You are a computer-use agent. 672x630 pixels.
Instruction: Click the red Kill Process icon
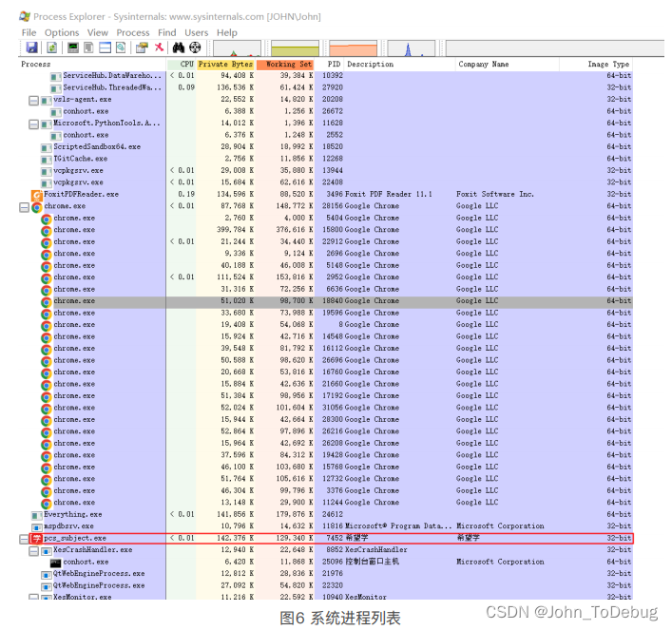[159, 48]
